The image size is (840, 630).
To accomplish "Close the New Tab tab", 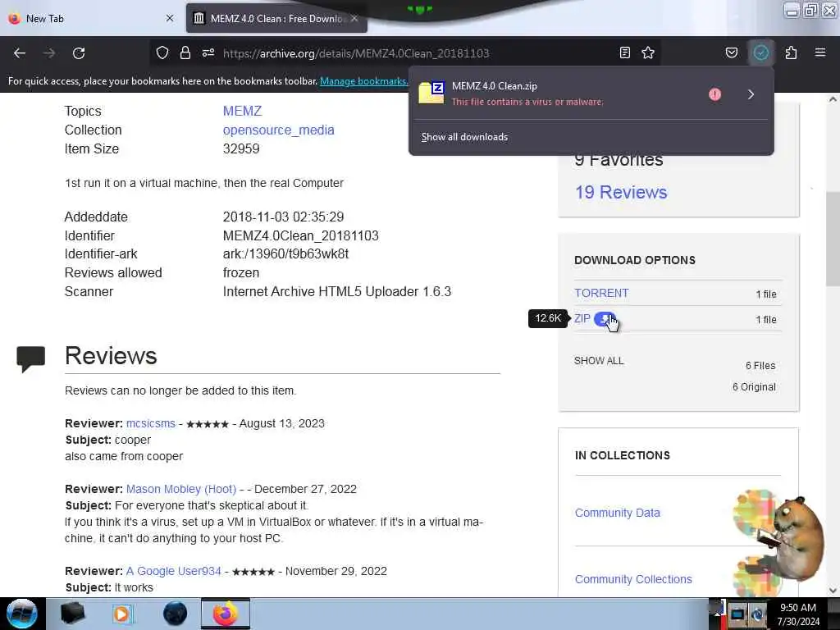I will pos(170,18).
